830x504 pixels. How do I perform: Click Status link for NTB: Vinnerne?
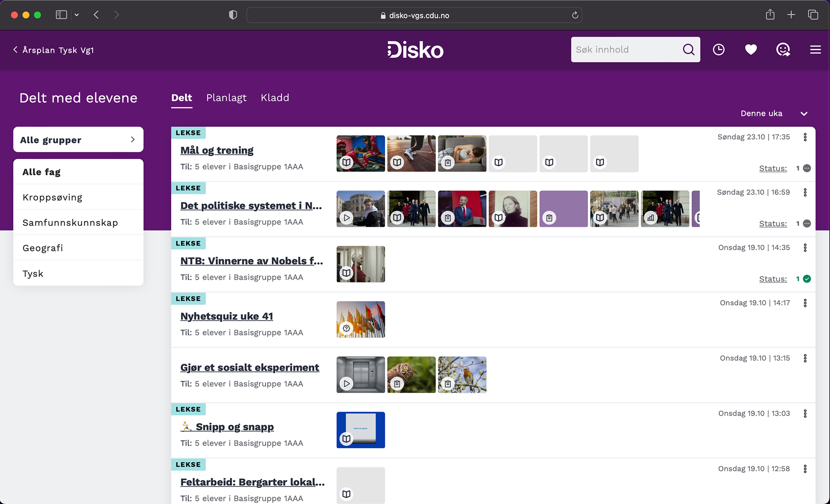[773, 279]
